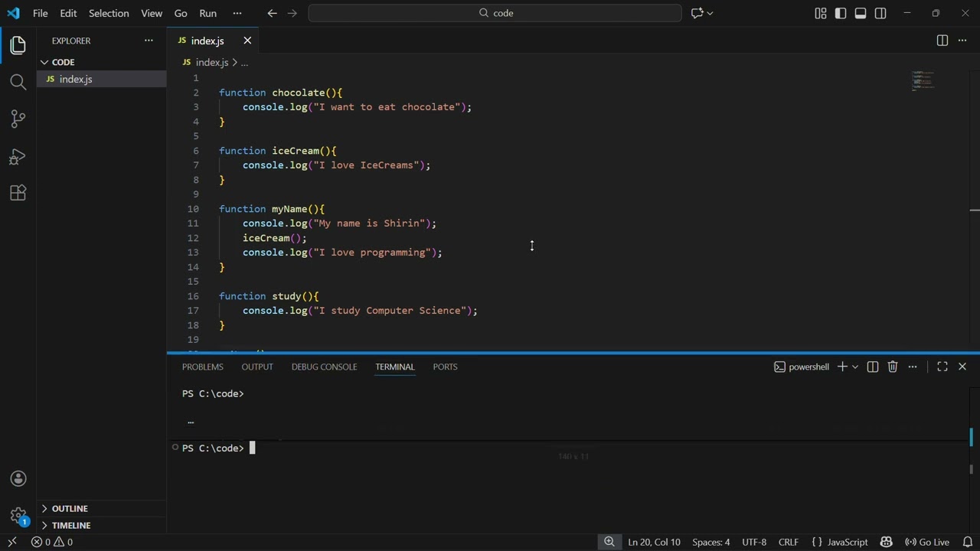980x551 pixels.
Task: Toggle primary side bar visibility
Action: coord(841,13)
